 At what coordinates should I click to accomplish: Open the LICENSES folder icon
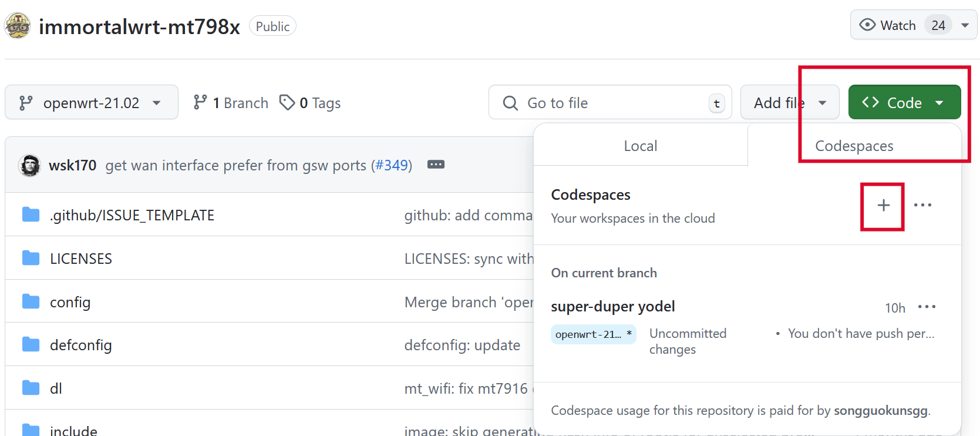click(x=31, y=258)
